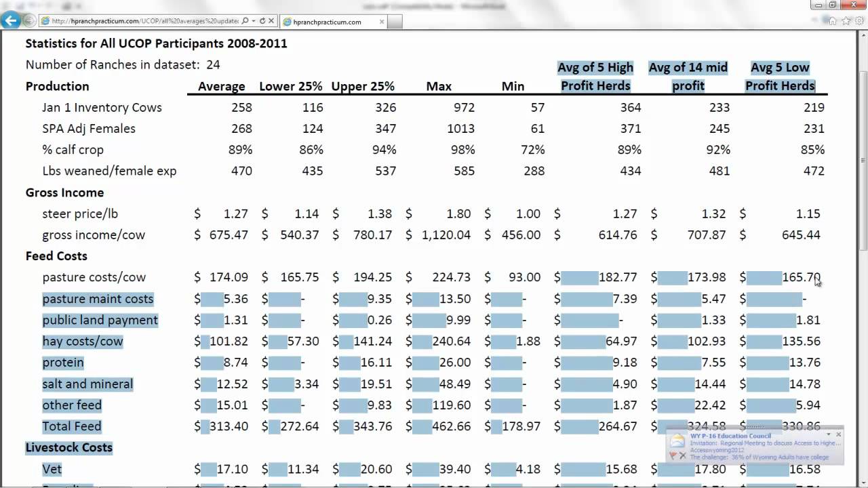Open the notification popup options arrow
868x488 pixels.
(x=829, y=434)
